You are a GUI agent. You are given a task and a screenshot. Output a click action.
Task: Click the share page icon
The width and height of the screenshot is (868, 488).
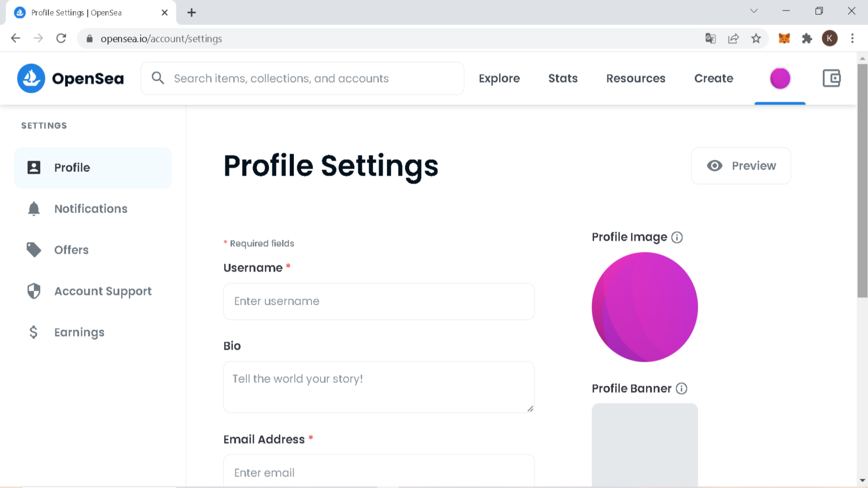[x=734, y=38]
